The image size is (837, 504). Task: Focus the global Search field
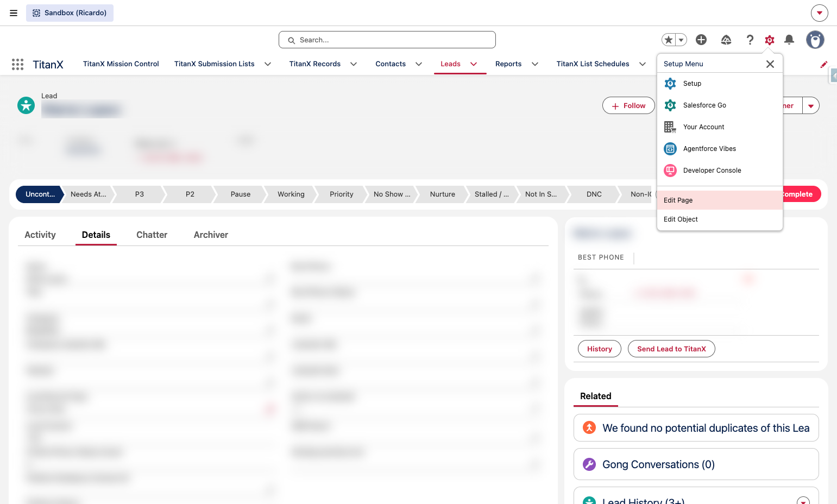coord(387,40)
